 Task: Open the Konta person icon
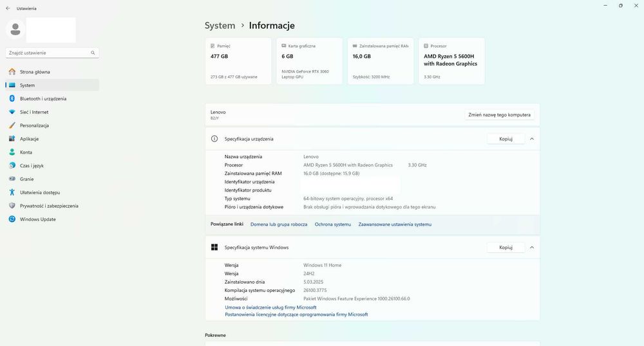coord(12,152)
